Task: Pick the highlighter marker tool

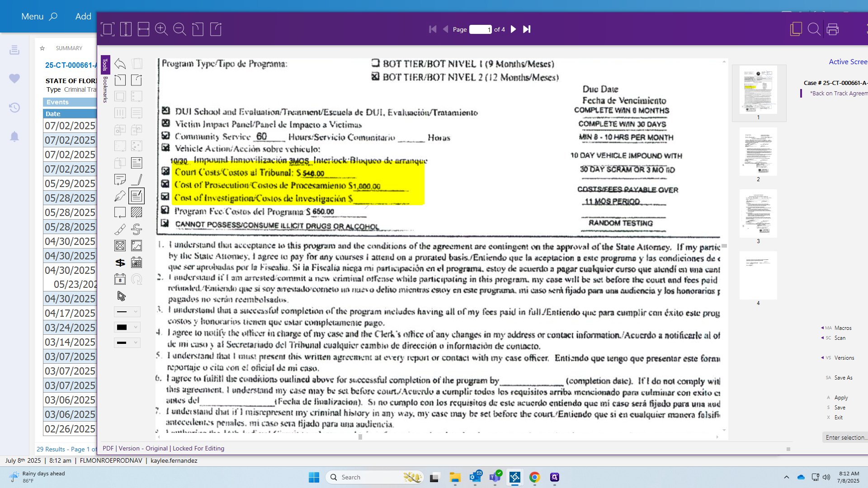Action: click(x=120, y=229)
